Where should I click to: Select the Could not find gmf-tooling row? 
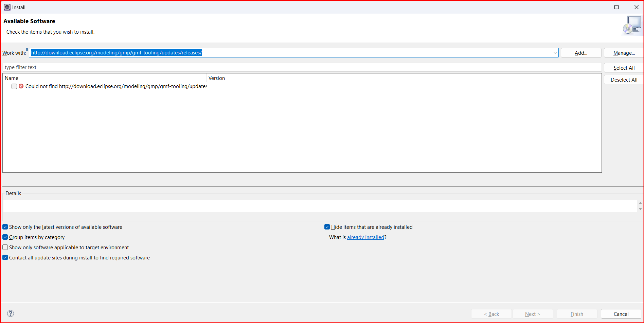point(116,86)
